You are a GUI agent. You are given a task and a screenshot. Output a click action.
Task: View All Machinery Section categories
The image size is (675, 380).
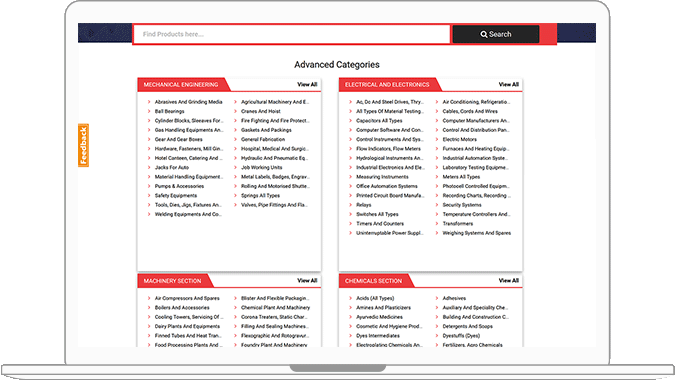coord(307,281)
